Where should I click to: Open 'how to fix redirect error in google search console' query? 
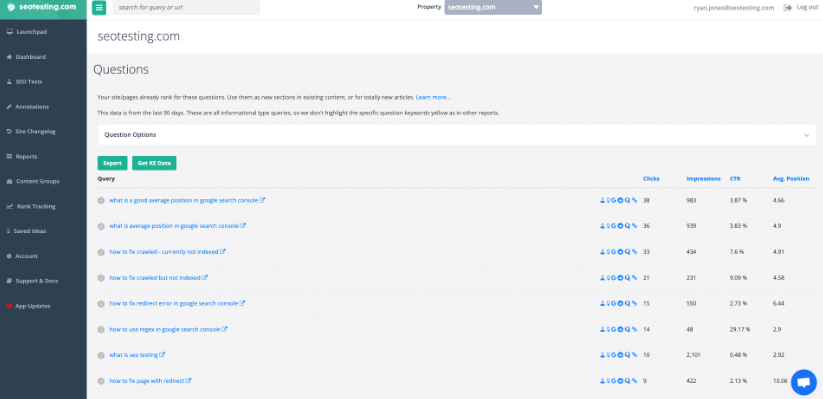(174, 303)
